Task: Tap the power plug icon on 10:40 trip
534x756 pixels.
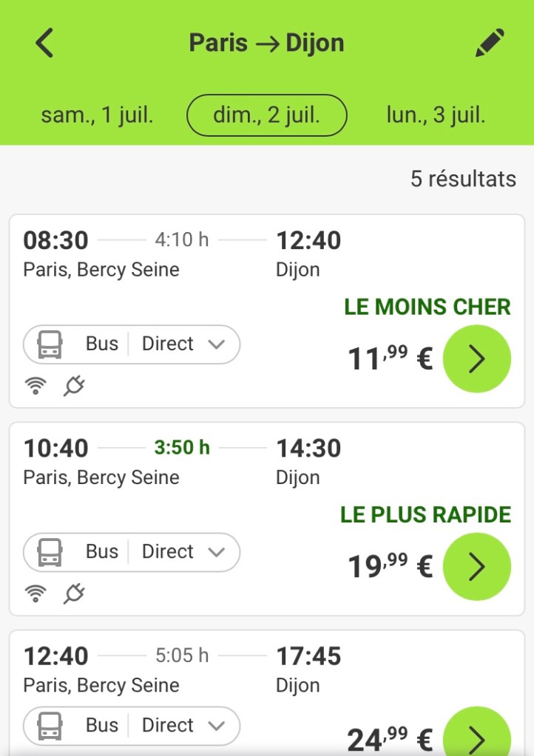Action: tap(74, 593)
